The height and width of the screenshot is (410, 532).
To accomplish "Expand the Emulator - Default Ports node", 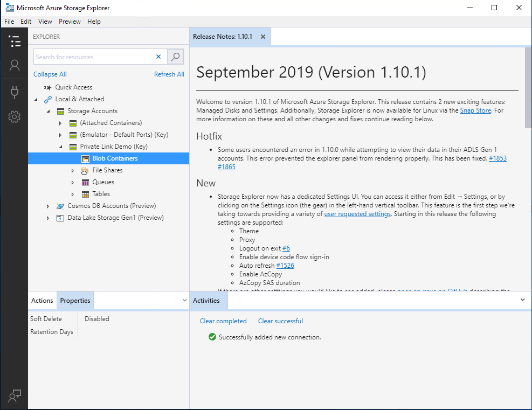I will (60, 135).
